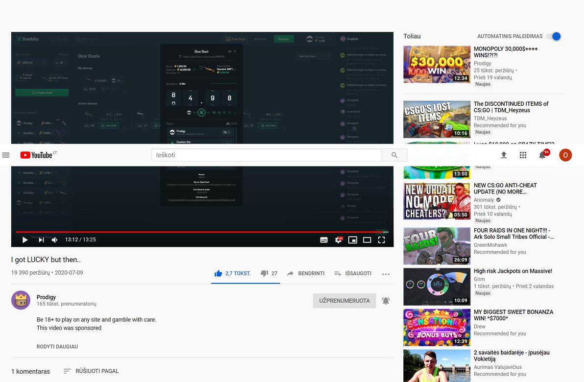Seek within the video progress bar

pos(202,232)
